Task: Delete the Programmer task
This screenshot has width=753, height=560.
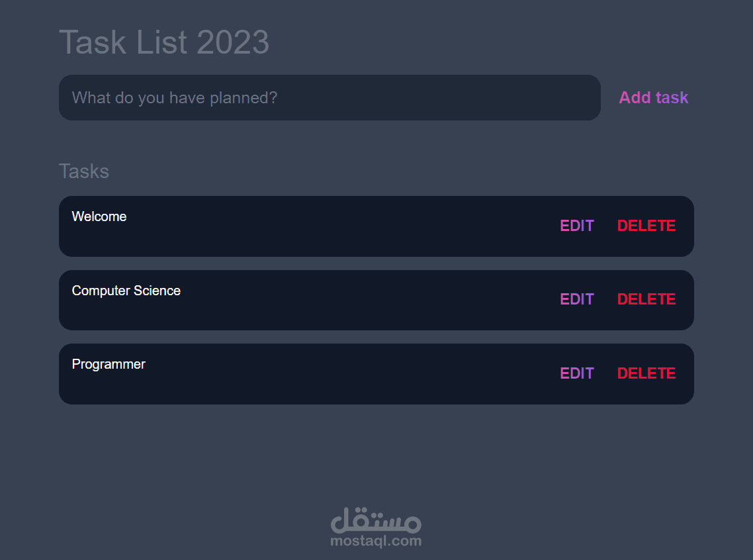Action: click(x=646, y=373)
